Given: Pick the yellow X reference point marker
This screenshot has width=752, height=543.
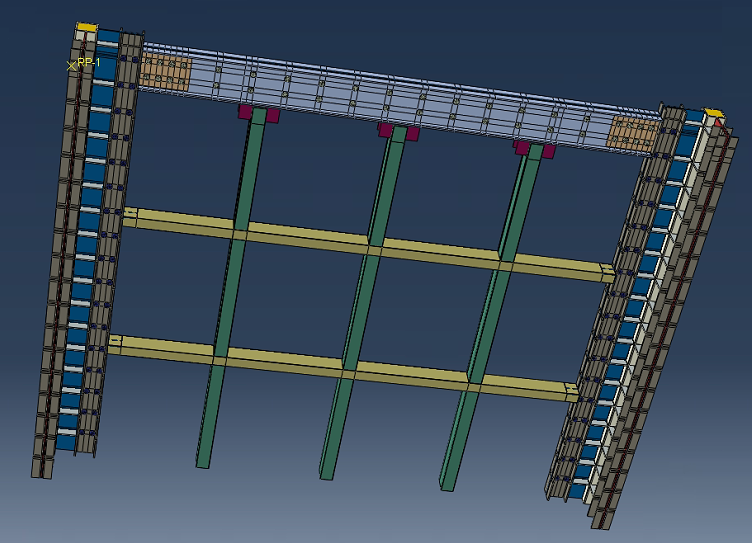Looking at the screenshot, I should point(71,66).
